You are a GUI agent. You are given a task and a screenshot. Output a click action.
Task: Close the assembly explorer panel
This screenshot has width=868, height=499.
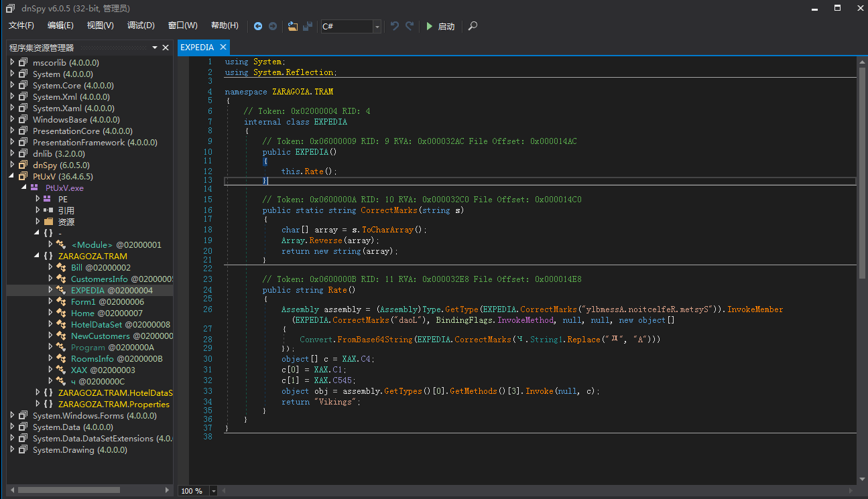(x=166, y=48)
